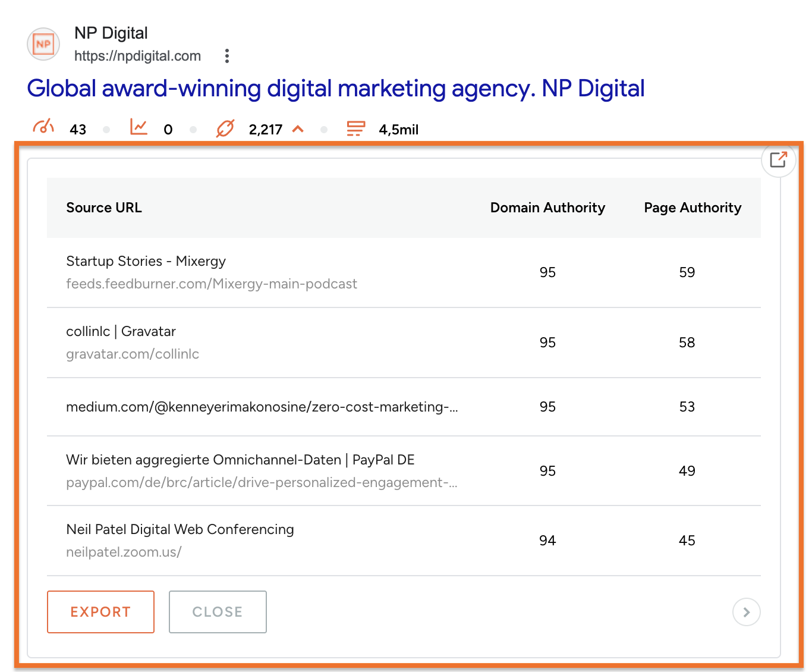Click the backlinks chain link icon
Image resolution: width=812 pixels, height=672 pixels.
click(225, 128)
